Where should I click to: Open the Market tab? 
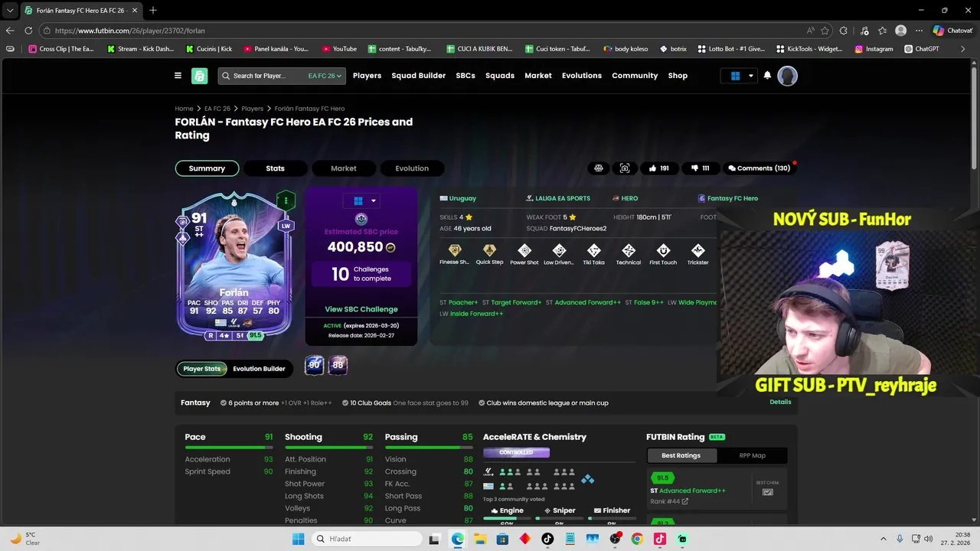[x=343, y=168]
